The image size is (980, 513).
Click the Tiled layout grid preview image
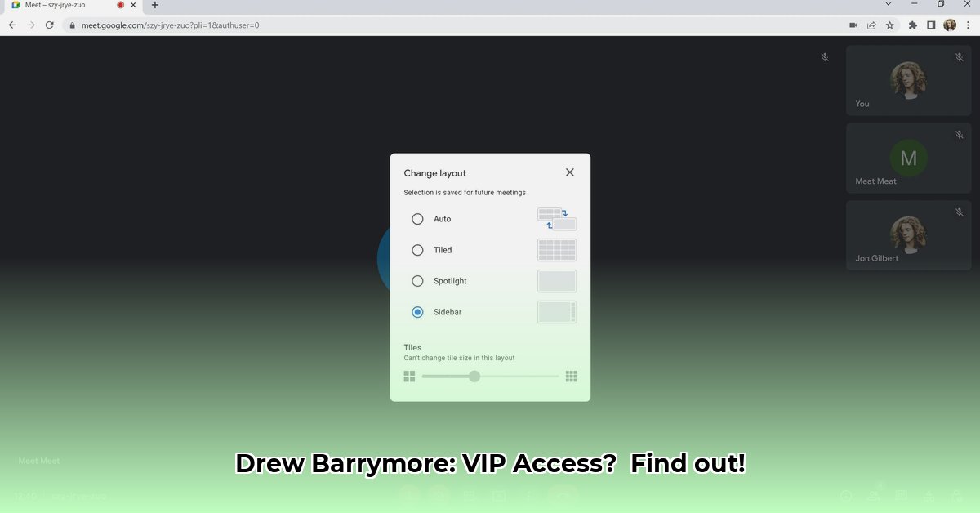[x=557, y=250]
